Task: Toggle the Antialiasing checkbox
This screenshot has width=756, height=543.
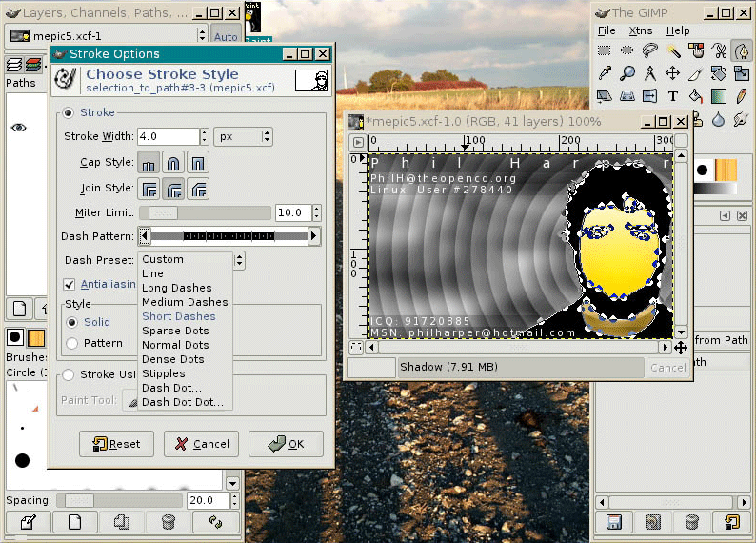Action: [x=70, y=284]
